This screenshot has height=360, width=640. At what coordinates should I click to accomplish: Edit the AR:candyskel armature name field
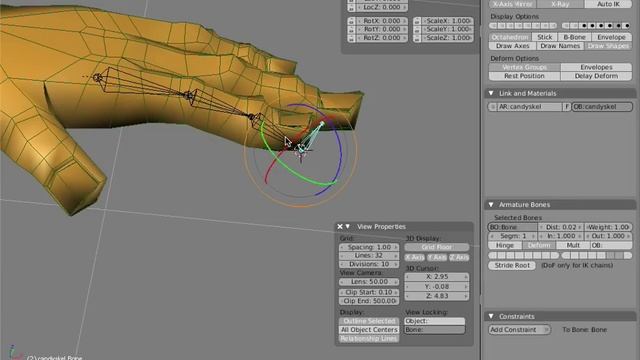tap(530, 107)
